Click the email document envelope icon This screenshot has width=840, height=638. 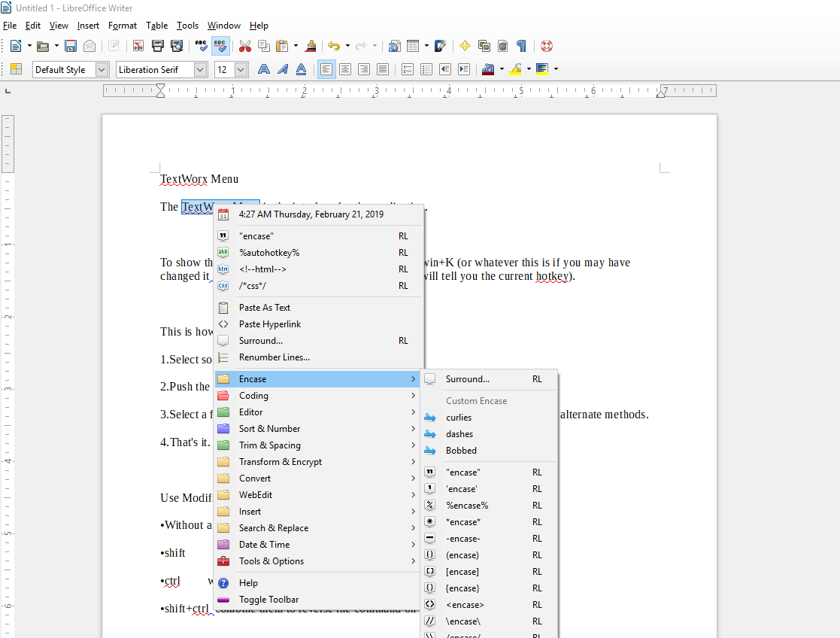(89, 46)
